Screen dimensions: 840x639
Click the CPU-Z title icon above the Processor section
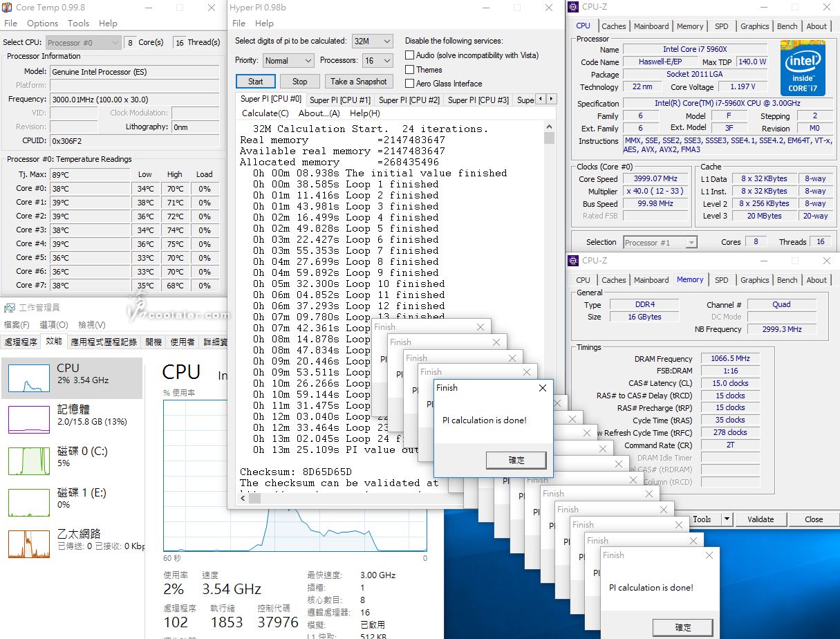point(573,8)
